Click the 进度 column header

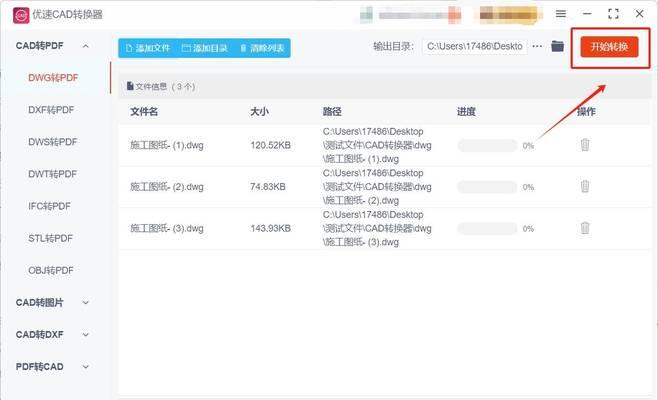tap(466, 112)
